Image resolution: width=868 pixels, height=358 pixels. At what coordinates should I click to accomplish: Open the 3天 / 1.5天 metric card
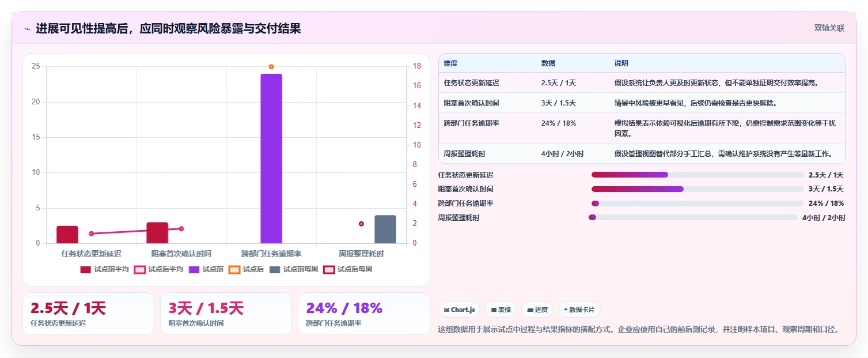pyautogui.click(x=226, y=314)
